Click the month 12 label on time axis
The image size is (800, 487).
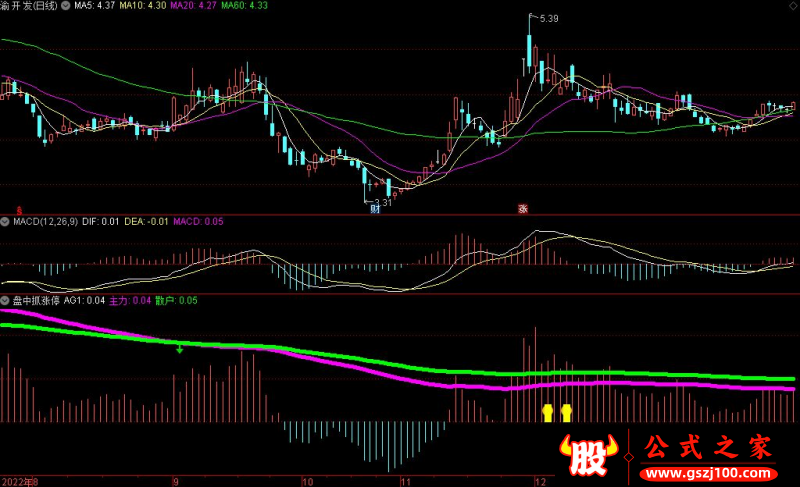pyautogui.click(x=540, y=481)
